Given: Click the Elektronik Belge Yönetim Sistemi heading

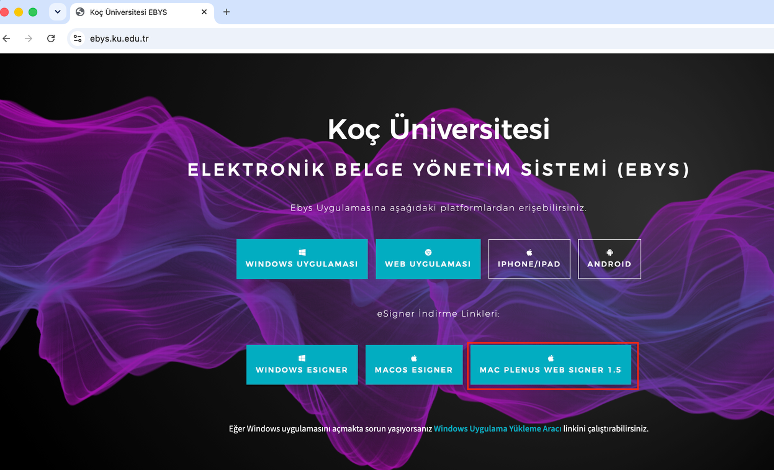Looking at the screenshot, I should click(438, 170).
